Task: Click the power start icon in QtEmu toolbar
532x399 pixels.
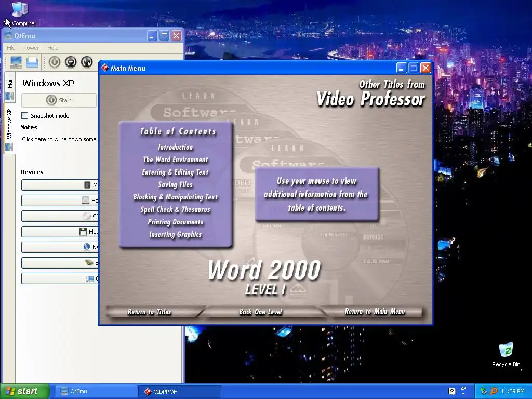Action: pyautogui.click(x=54, y=62)
